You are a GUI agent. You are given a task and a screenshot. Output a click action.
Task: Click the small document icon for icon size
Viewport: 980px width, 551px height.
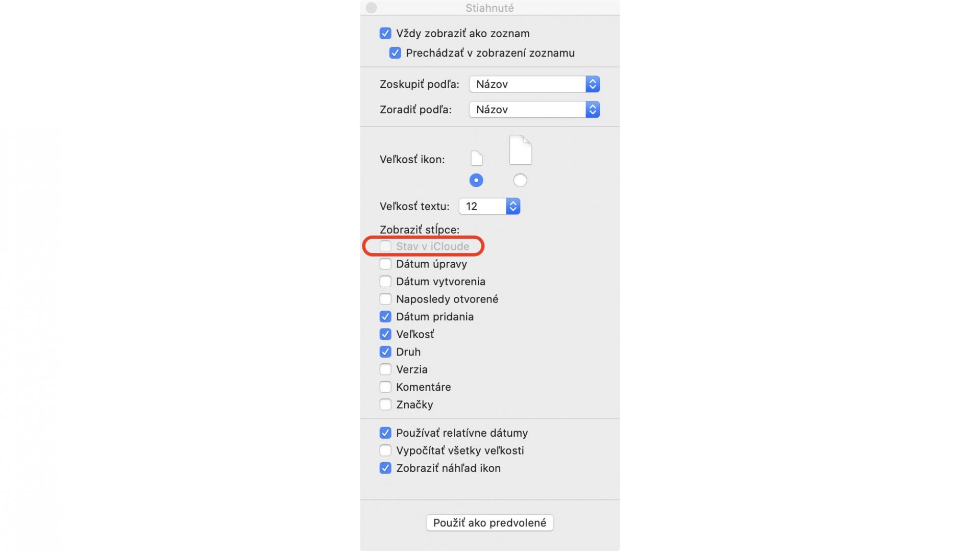(x=476, y=158)
